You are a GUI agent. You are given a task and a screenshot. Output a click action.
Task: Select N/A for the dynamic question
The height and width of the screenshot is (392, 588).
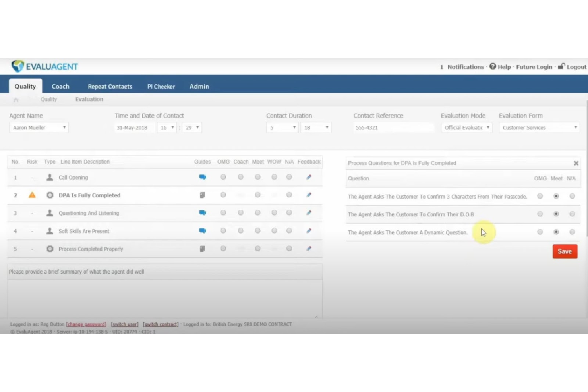click(572, 232)
